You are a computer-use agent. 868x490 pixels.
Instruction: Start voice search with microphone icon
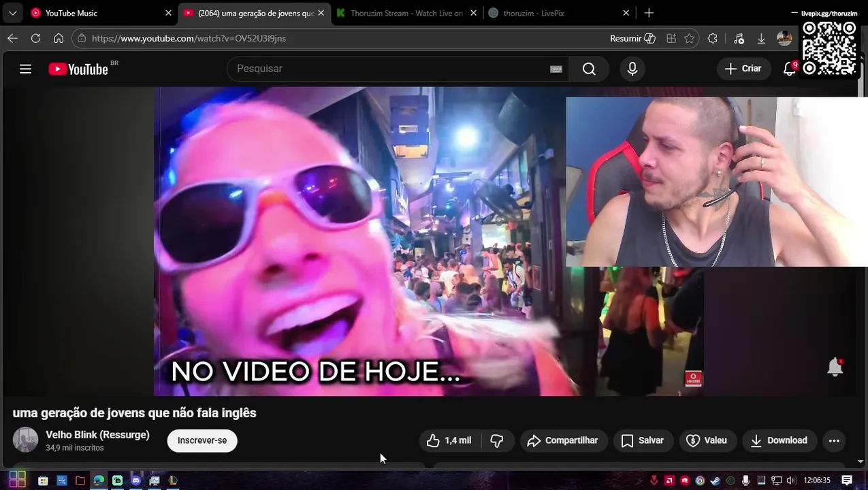tap(632, 69)
